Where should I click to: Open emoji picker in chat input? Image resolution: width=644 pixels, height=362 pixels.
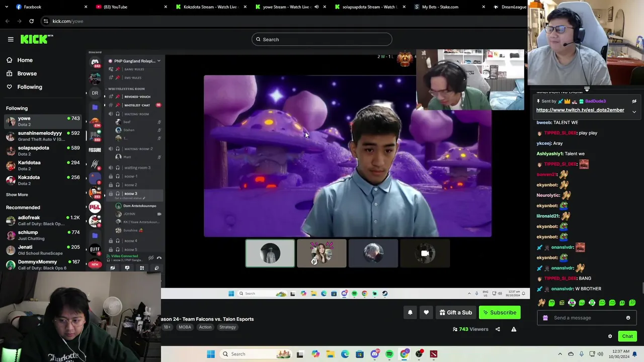628,318
